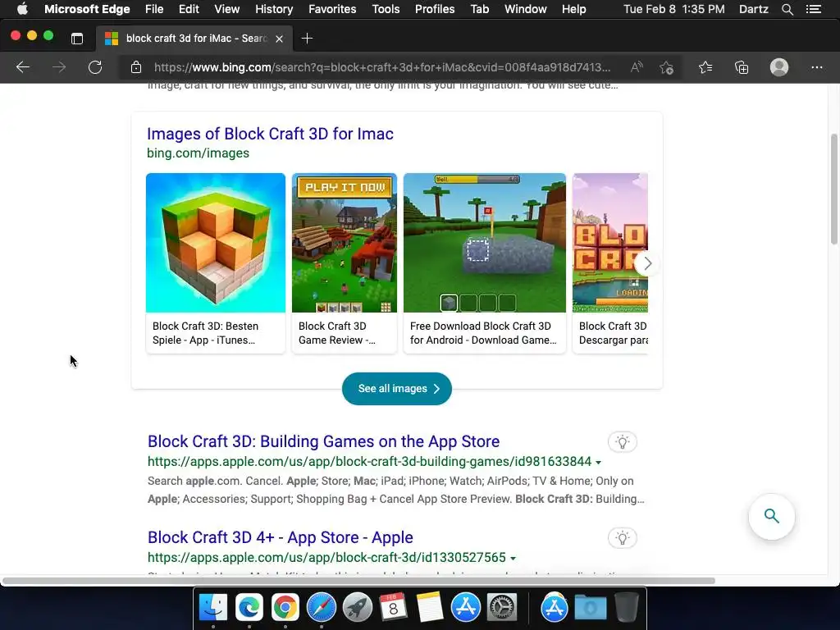Image resolution: width=840 pixels, height=630 pixels.
Task: Open Block Craft 3D Descargar thumbnail
Action: point(610,243)
